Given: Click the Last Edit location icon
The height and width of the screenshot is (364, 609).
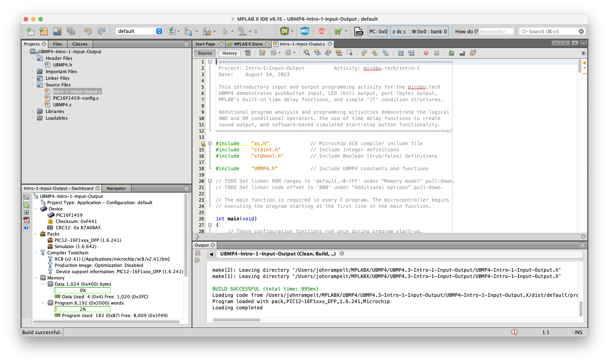Looking at the screenshot, I should coord(262,53).
